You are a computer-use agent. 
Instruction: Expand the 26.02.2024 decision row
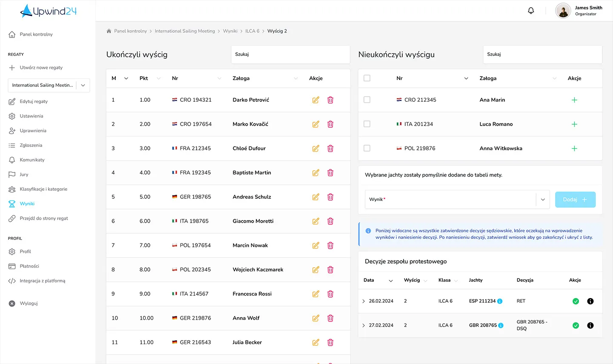point(364,301)
